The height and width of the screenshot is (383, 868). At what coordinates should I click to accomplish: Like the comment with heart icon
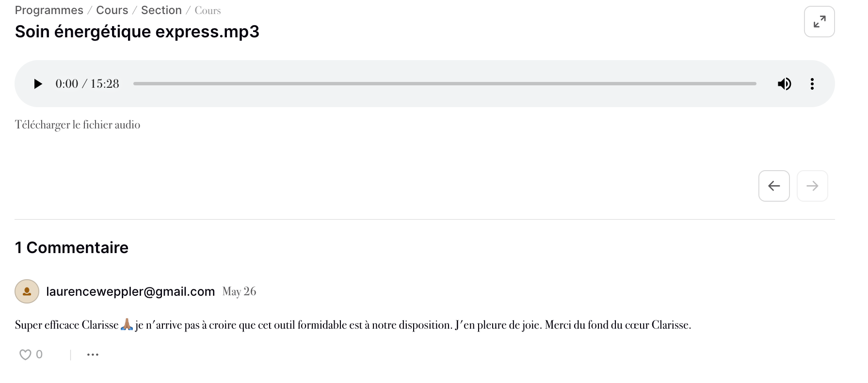(x=25, y=355)
